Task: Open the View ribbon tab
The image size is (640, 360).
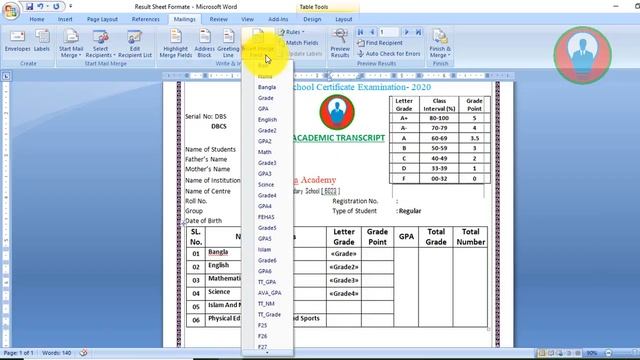Action: click(247, 19)
